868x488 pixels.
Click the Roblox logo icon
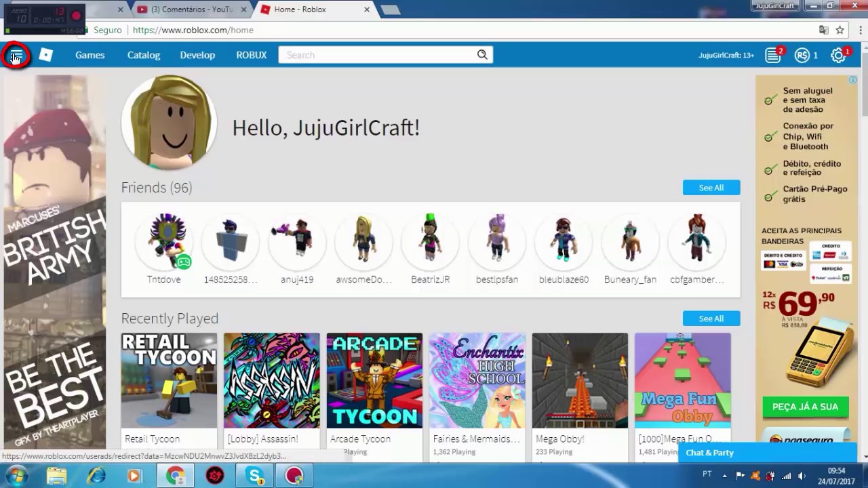pos(45,55)
